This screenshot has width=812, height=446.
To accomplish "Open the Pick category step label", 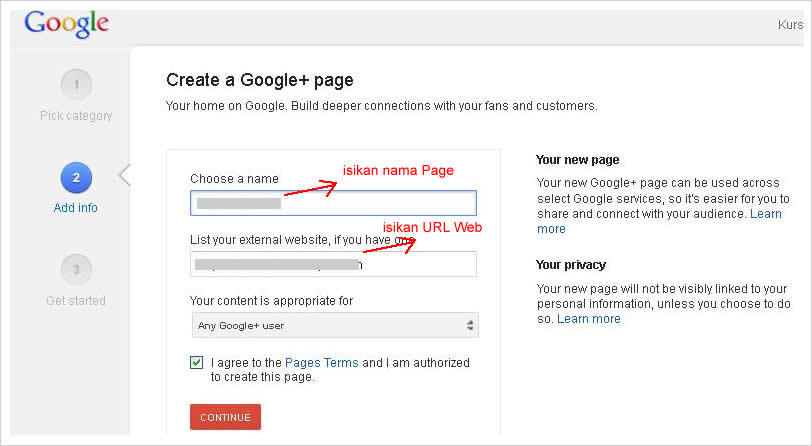I will click(x=76, y=116).
